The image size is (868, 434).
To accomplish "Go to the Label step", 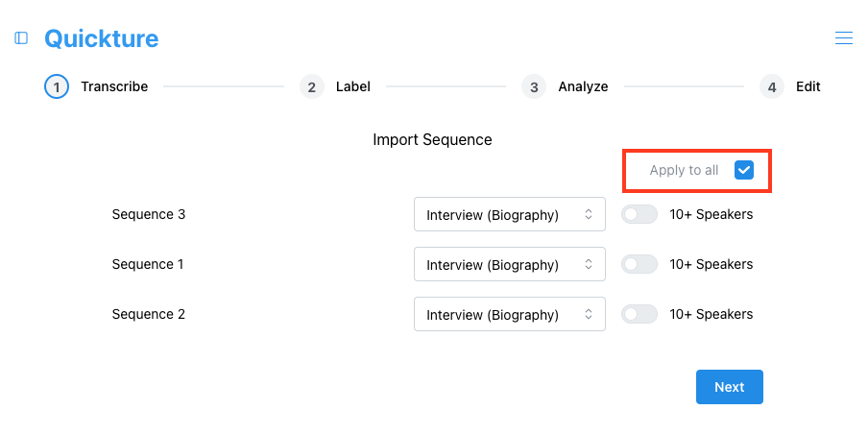I will (x=353, y=87).
